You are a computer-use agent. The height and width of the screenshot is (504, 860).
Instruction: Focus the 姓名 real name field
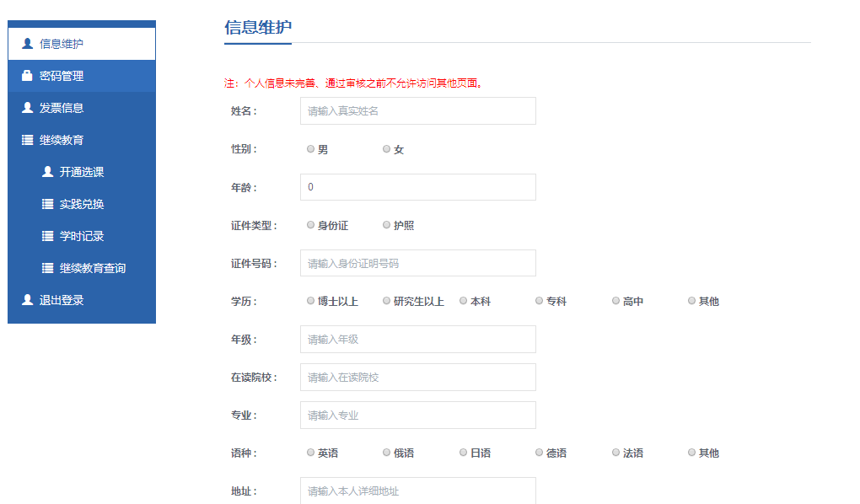[418, 110]
